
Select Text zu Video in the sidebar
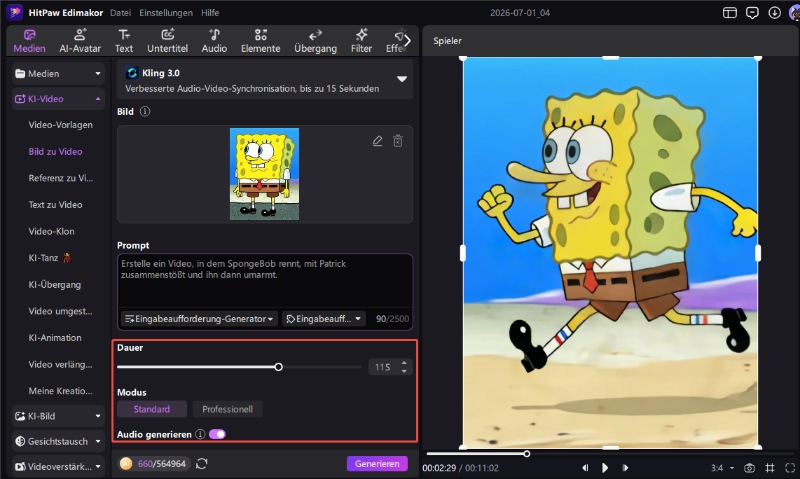(x=55, y=205)
